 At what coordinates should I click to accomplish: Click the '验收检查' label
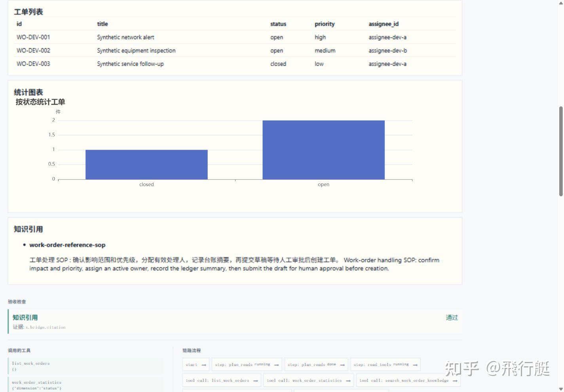click(17, 302)
